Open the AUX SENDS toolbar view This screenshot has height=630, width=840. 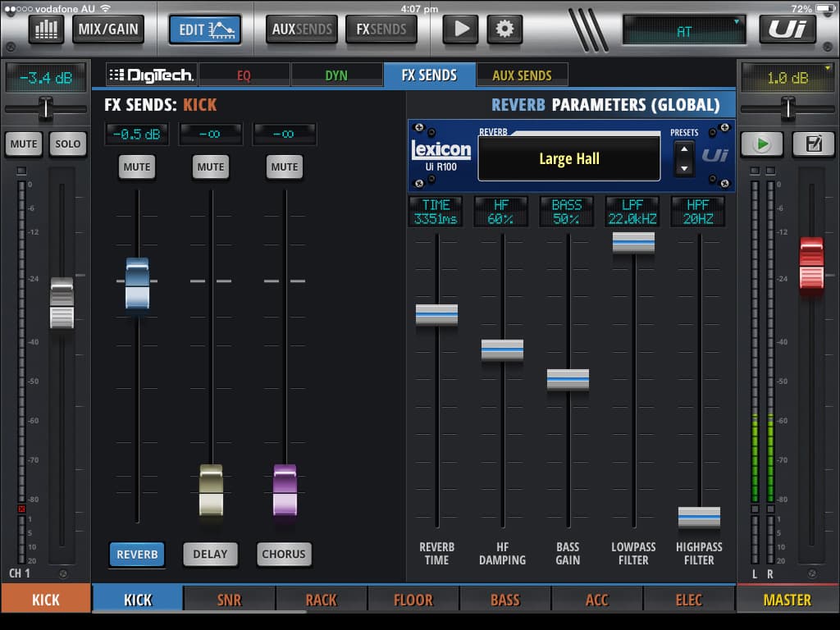(302, 29)
